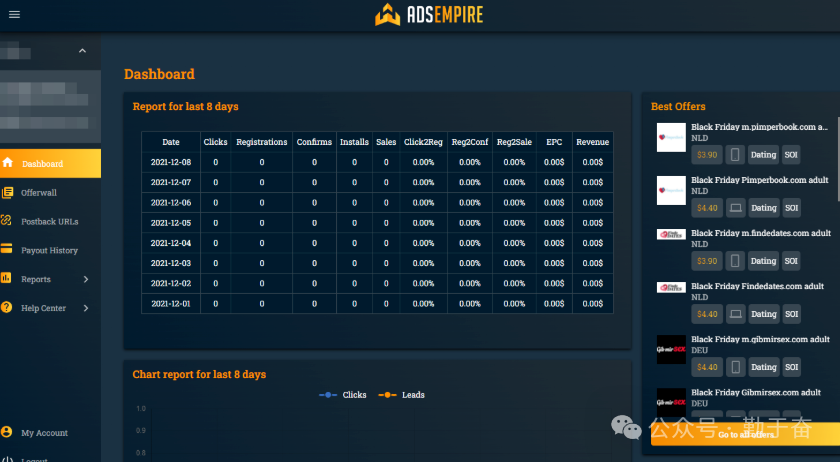Image resolution: width=840 pixels, height=462 pixels.
Task: Click mobile device icon for m.gibmirsex.com offer
Action: (x=736, y=367)
